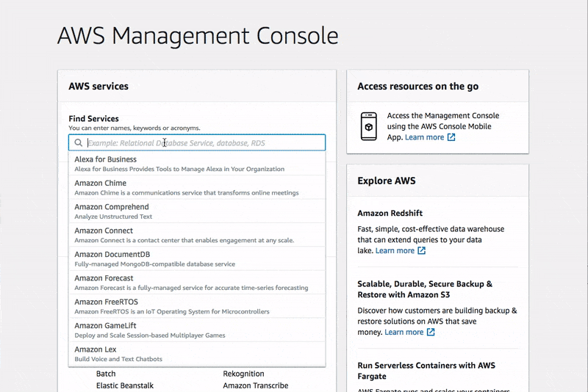This screenshot has height=392, width=588.
Task: Select Amazon DocumentDB suggestion
Action: pos(197,258)
